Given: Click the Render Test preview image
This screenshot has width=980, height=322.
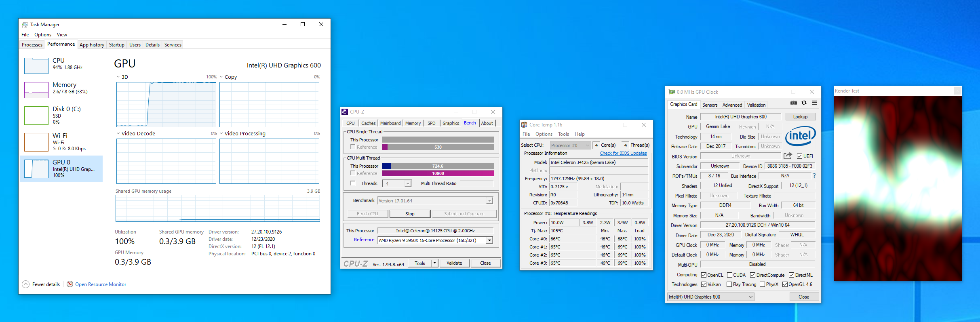Looking at the screenshot, I should click(898, 189).
